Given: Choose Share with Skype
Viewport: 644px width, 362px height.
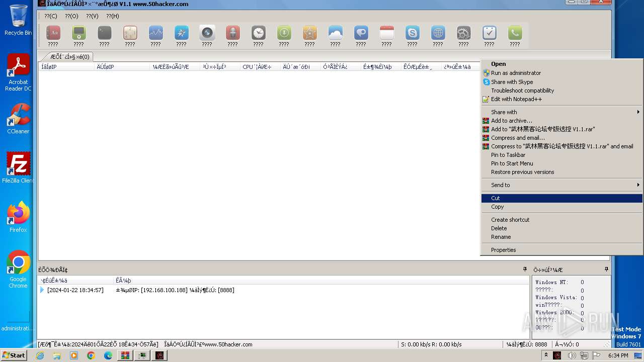Looking at the screenshot, I should click(561, 82).
